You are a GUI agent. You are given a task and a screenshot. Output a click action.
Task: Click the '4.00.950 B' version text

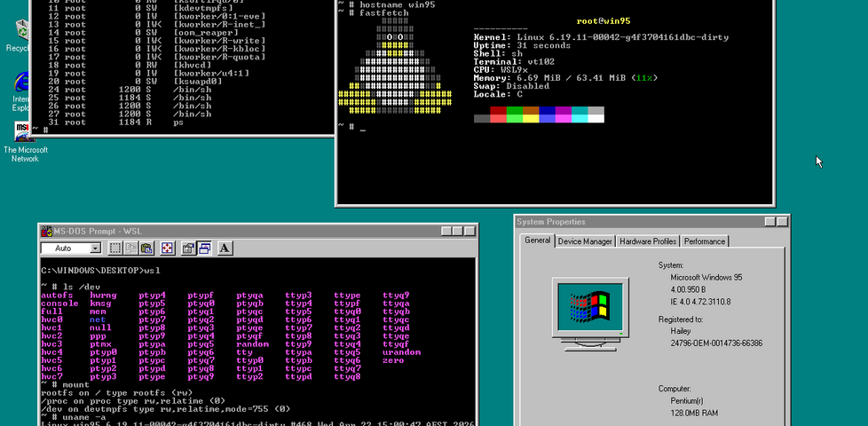click(x=688, y=289)
